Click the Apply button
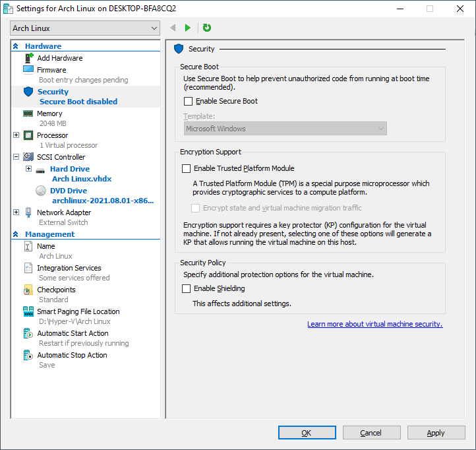476x450 pixels. click(x=435, y=433)
